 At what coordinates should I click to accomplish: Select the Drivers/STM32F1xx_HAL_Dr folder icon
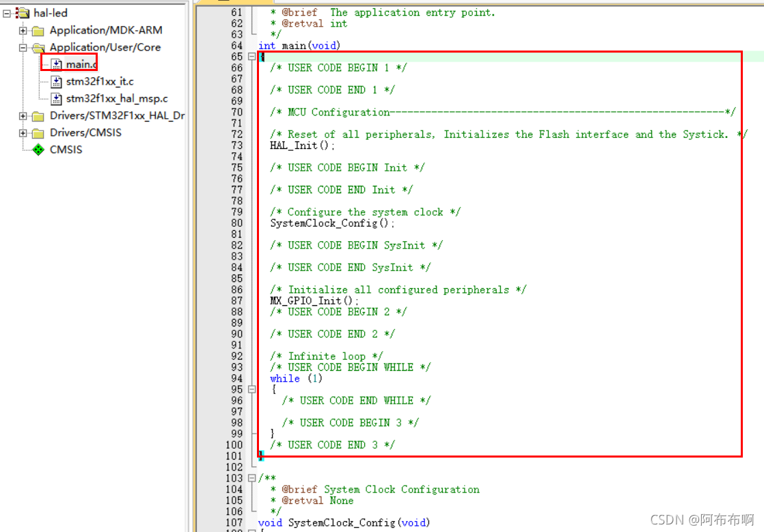click(x=38, y=116)
